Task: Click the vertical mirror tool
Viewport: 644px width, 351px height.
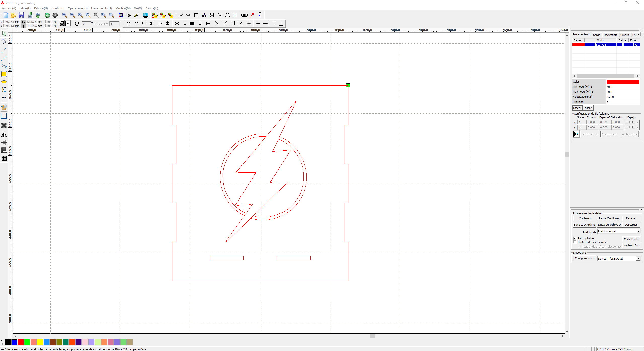Action: [x=4, y=142]
